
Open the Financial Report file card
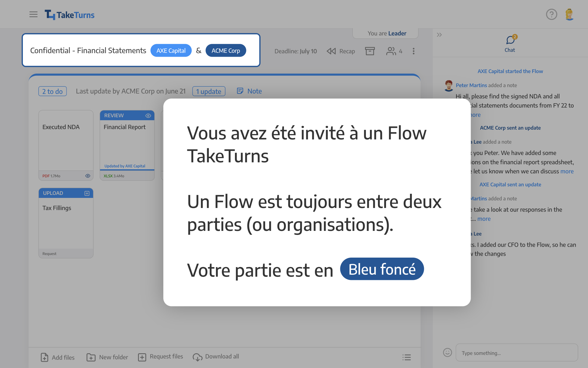(x=127, y=145)
